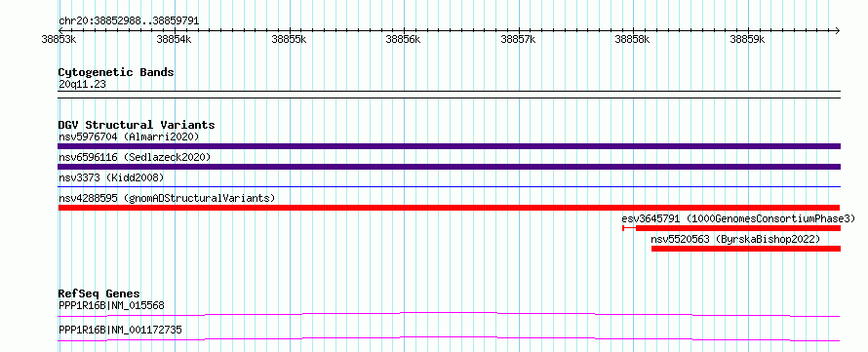Click the RefSeq Genes track title
The height and width of the screenshot is (352, 868).
tap(99, 293)
